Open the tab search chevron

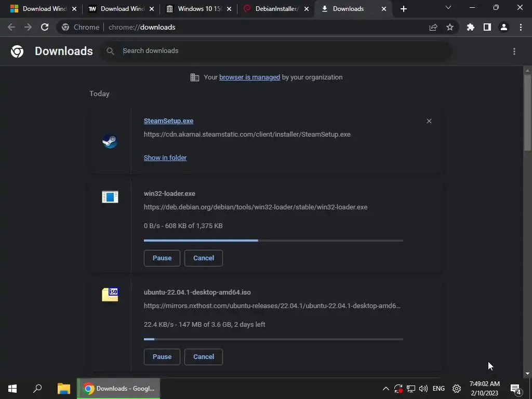[448, 7]
